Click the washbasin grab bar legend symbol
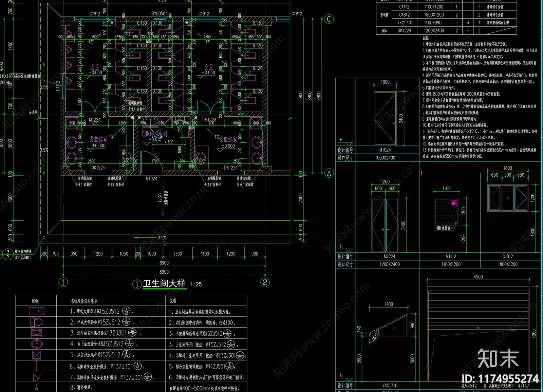543x392 pixels. 37,333
